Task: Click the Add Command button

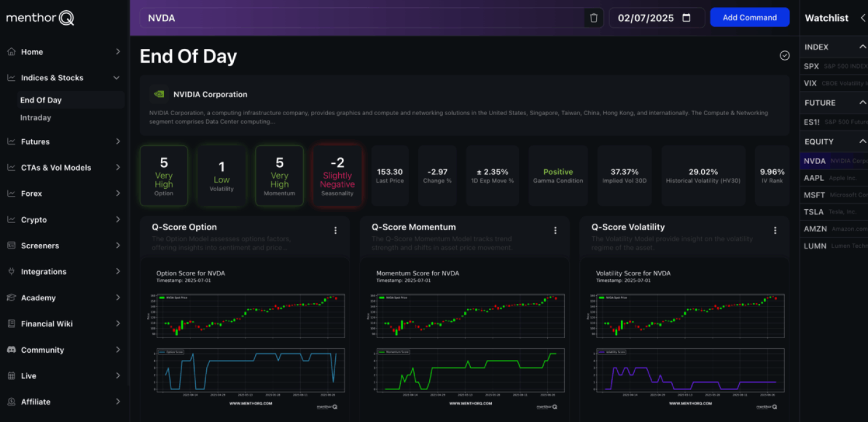Action: [750, 17]
